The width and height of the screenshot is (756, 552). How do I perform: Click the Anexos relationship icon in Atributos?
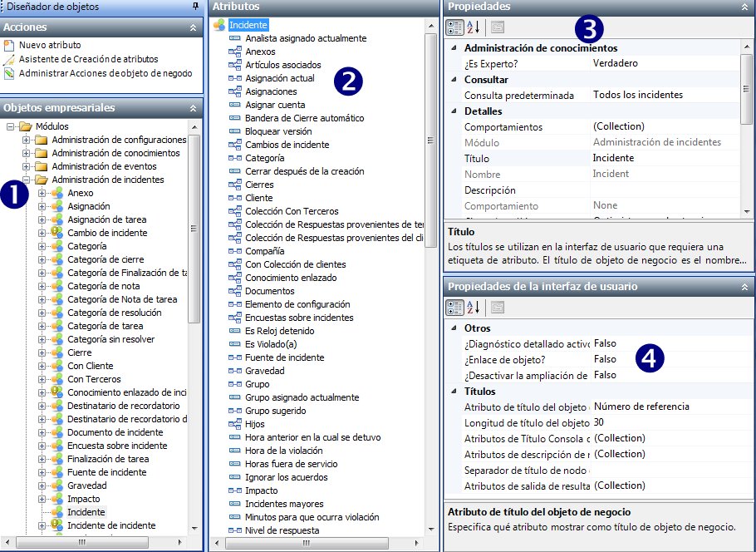coord(235,52)
